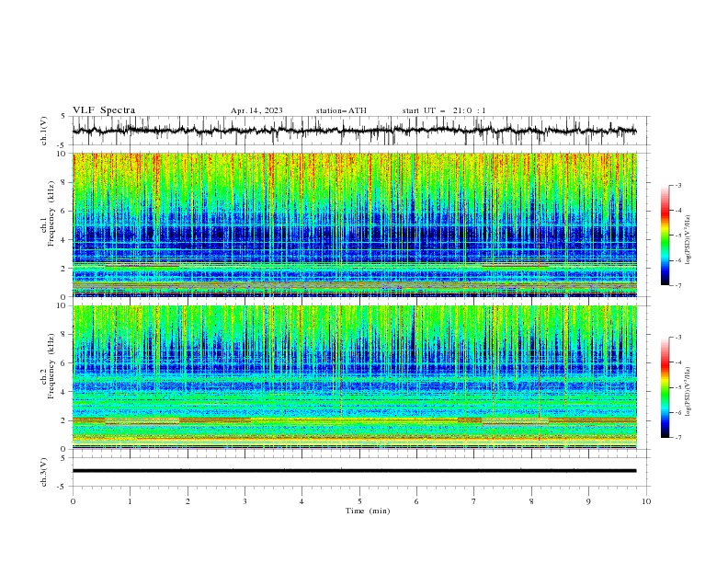Click the ch.1 voltage waveform trace
The height and width of the screenshot is (563, 728).
coord(354,131)
